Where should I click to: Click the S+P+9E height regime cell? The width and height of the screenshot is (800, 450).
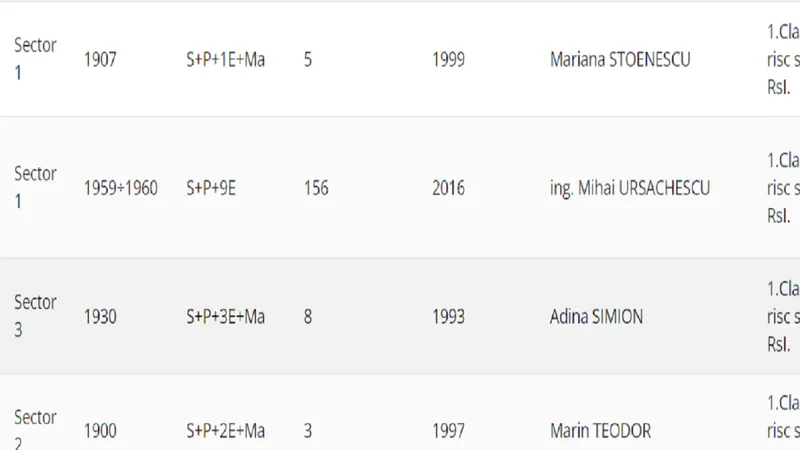[211, 188]
